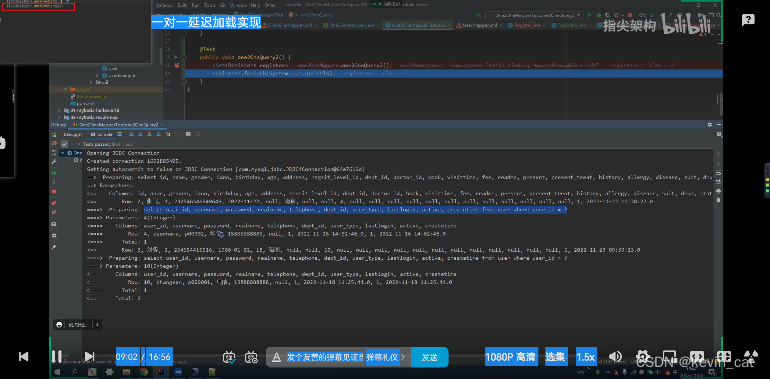Open the danmaku font style A icon
Screen dimensions: 770x379
[276, 357]
